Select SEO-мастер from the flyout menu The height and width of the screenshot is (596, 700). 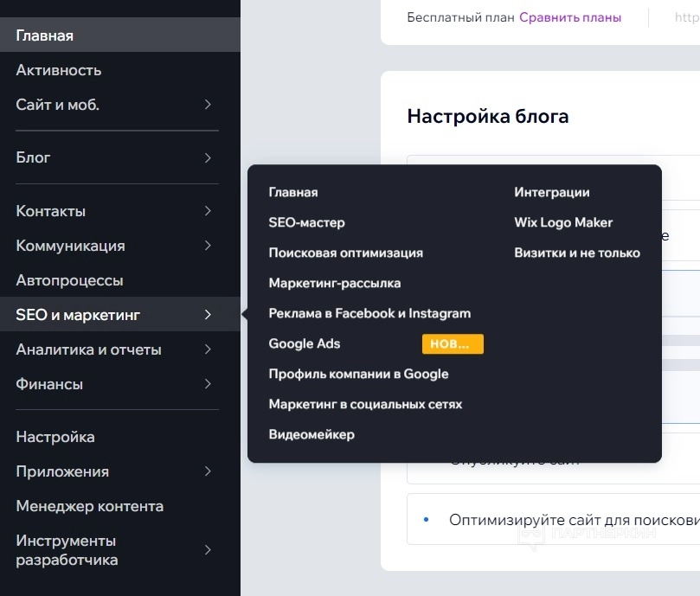306,222
